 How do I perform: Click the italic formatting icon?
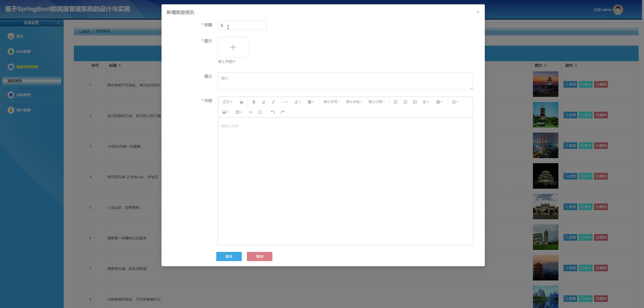pos(273,102)
